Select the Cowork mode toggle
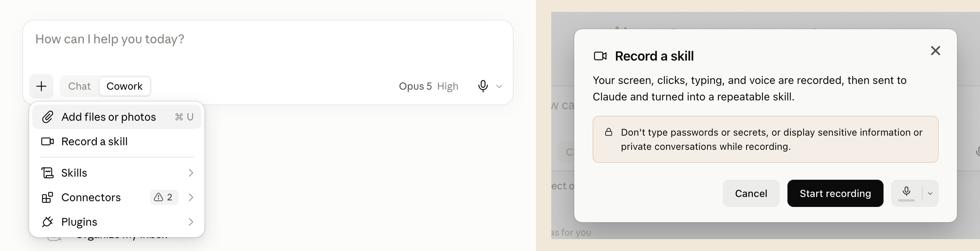 (124, 86)
